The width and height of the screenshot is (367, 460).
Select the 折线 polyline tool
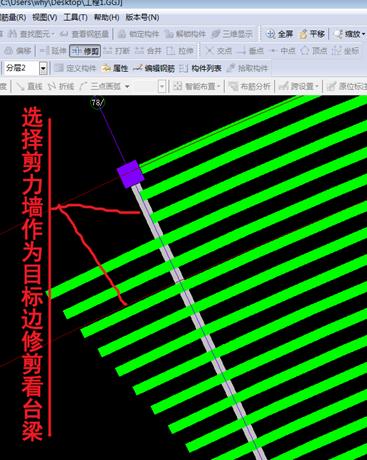coord(61,86)
